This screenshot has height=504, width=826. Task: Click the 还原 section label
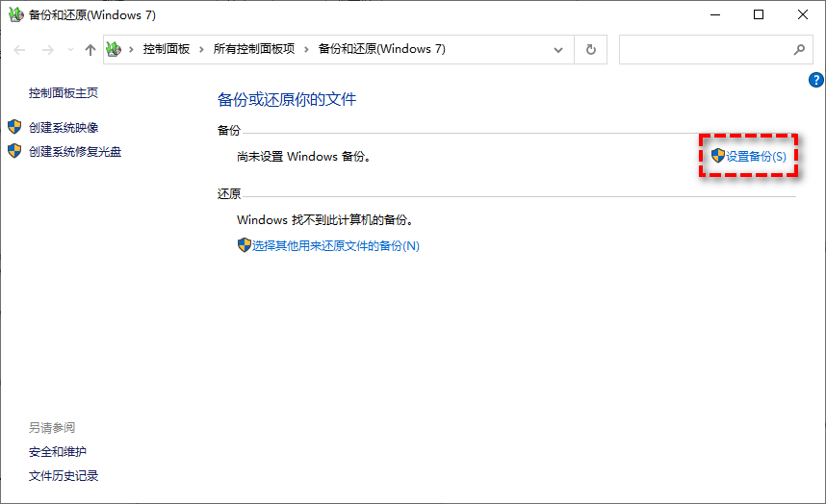click(228, 194)
